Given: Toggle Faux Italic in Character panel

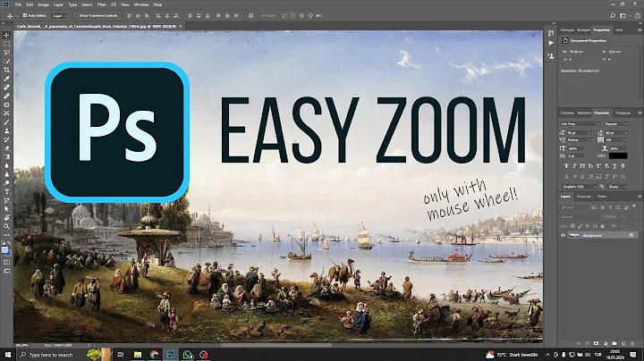Looking at the screenshot, I should pos(574,165).
